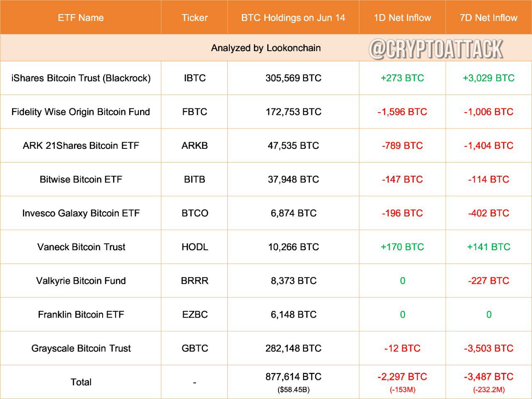This screenshot has width=532, height=399.
Task: Click the FBTC ticker cell
Action: coord(195,112)
